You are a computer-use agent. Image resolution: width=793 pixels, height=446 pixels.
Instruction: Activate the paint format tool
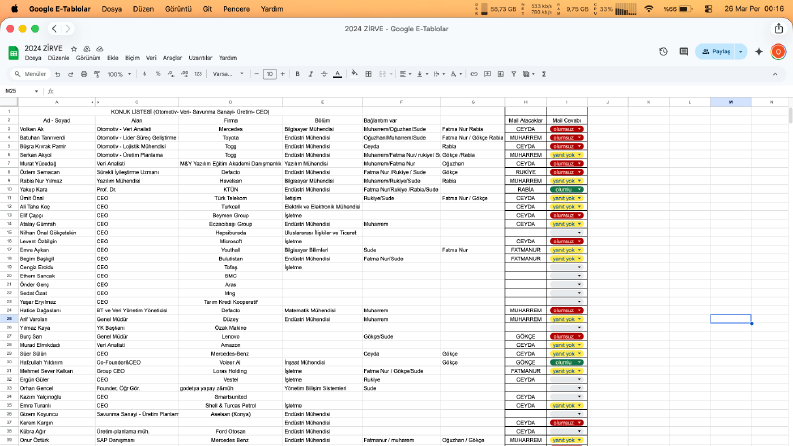click(x=97, y=74)
